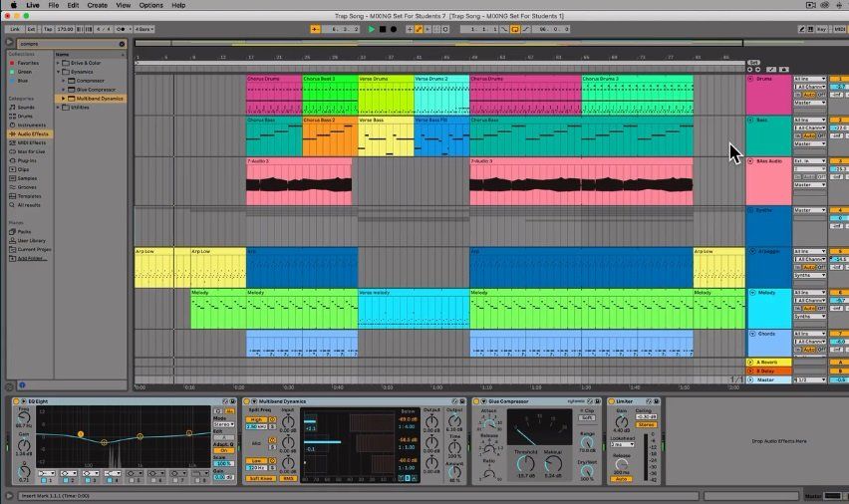Click the Tap tempo button
The width and height of the screenshot is (849, 504).
47,30
